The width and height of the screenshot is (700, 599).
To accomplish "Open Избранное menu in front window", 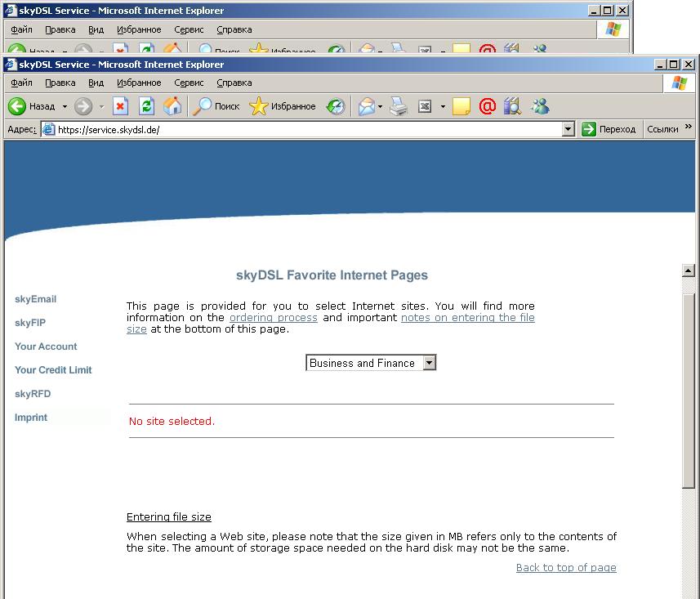I will click(x=139, y=83).
